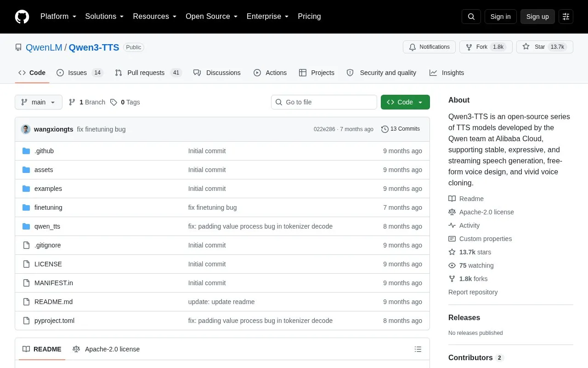Click the .gitignore file icon
This screenshot has width=588, height=368.
26,245
